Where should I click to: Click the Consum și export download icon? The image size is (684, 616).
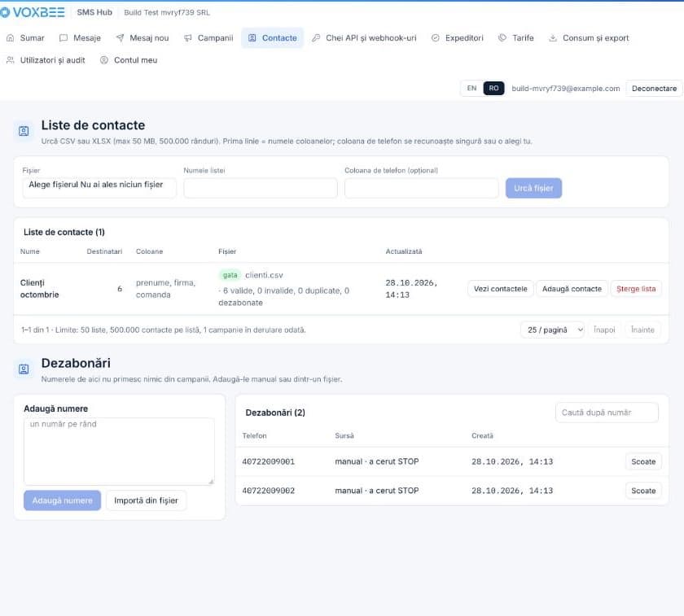pos(553,38)
